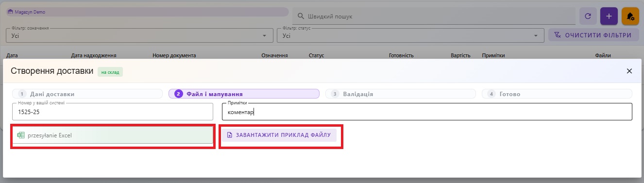Viewport: 644px width, 183px height.
Task: Go to step 1 Дані доставки
Action: pyautogui.click(x=87, y=94)
